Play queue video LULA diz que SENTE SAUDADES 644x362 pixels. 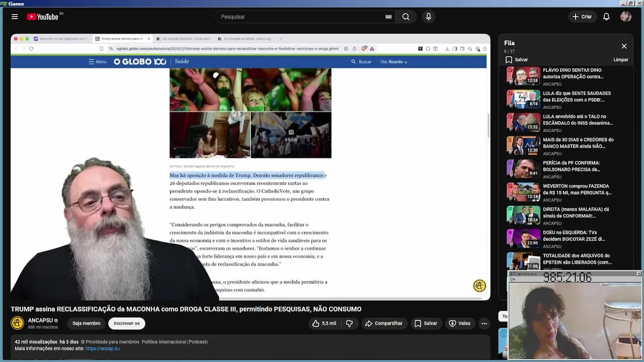[x=568, y=100]
